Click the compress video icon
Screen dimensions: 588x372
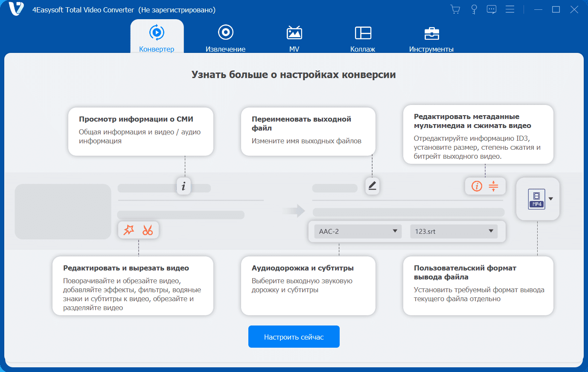pos(493,186)
